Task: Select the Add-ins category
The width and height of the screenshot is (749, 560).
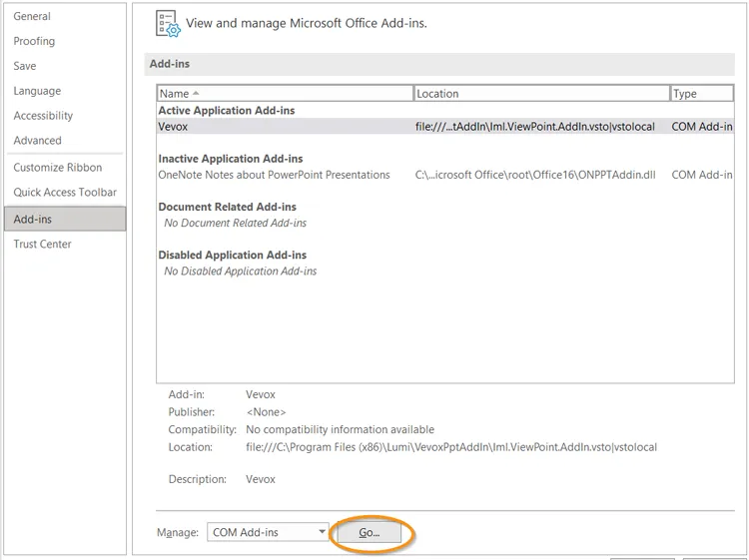Action: 33,220
